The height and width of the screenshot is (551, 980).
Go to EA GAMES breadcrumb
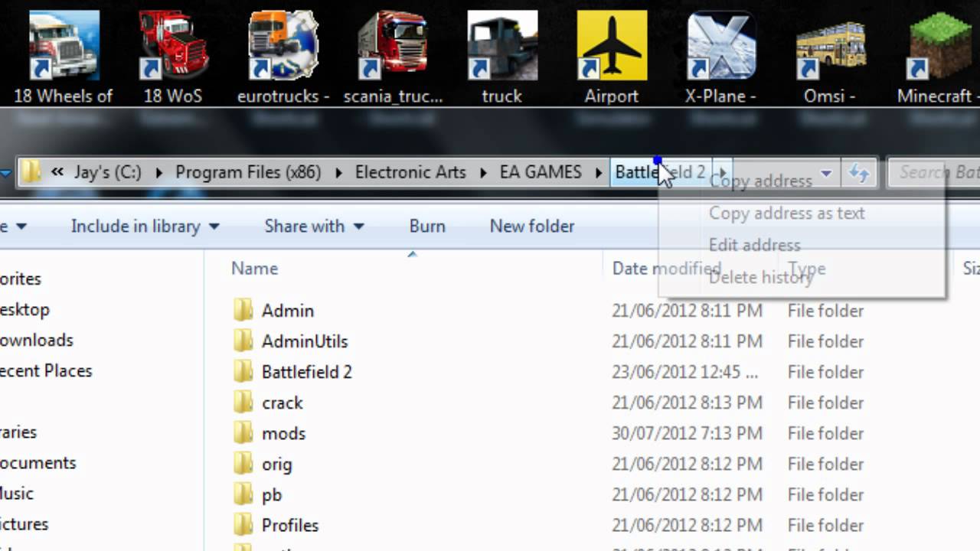coord(541,172)
